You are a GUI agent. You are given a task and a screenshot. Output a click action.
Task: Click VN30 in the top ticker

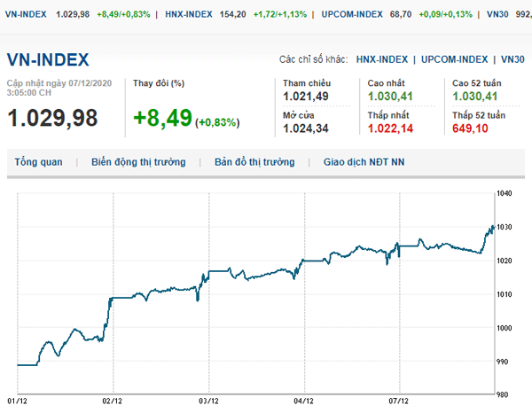(x=497, y=14)
